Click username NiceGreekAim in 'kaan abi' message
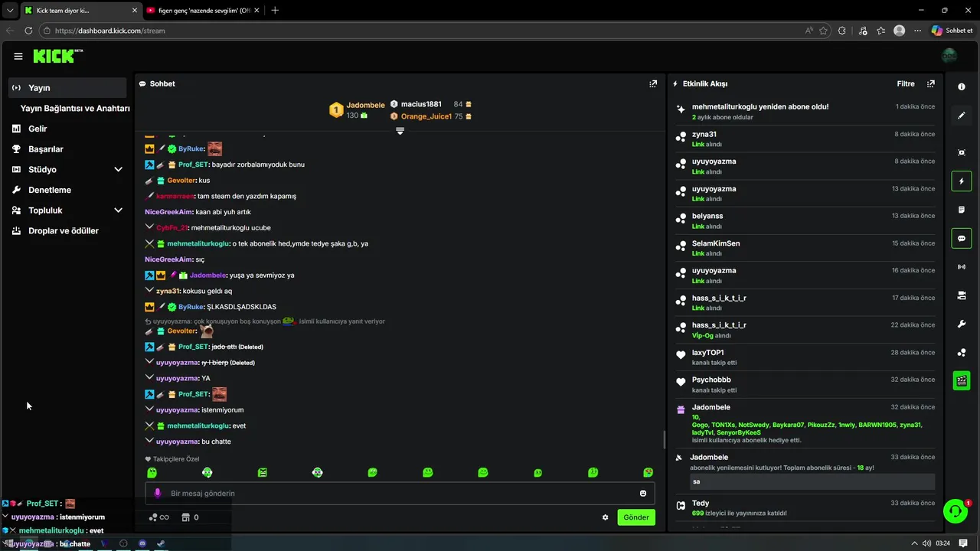980x551 pixels. (x=168, y=212)
